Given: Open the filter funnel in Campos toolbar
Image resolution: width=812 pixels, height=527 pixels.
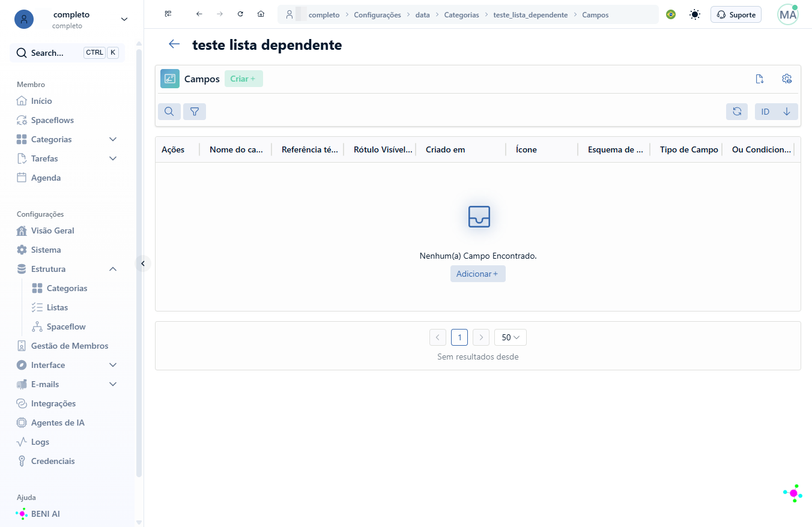Looking at the screenshot, I should coord(195,112).
